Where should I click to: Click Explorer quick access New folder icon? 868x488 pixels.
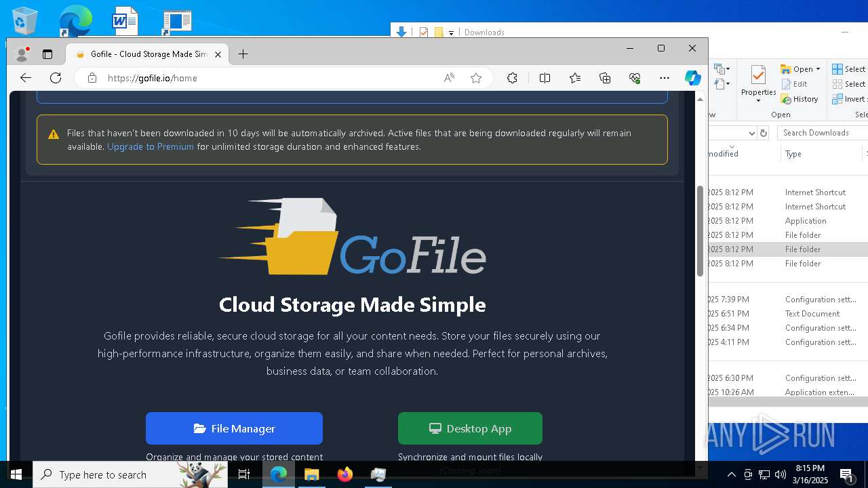439,32
